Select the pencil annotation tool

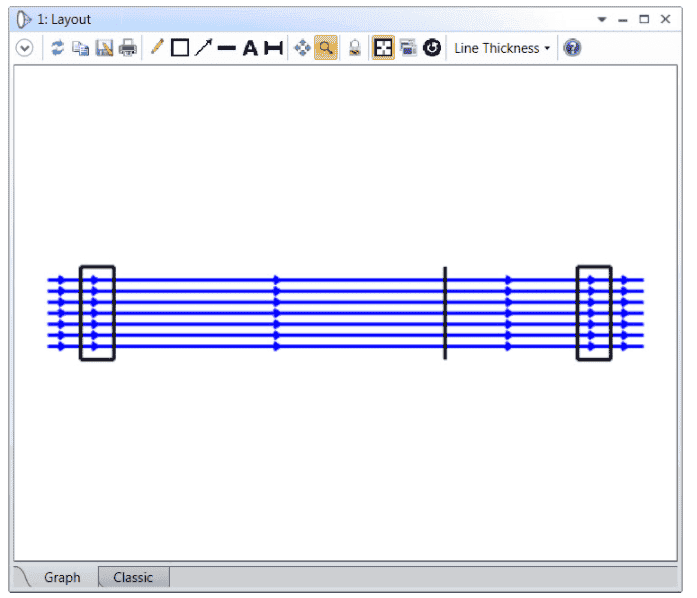point(157,47)
